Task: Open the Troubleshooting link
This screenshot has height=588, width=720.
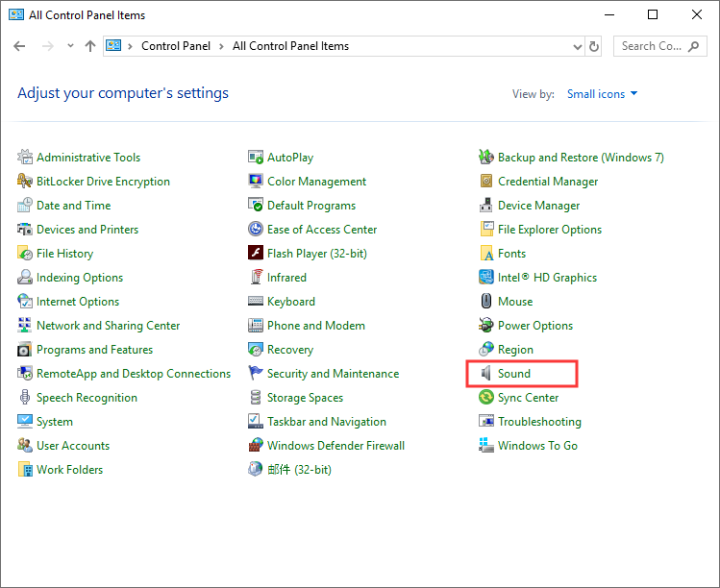Action: point(539,422)
